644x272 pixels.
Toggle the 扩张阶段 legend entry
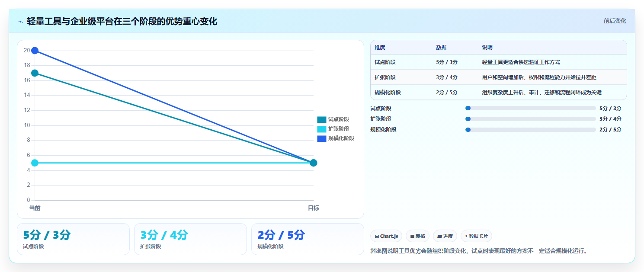[x=333, y=129]
